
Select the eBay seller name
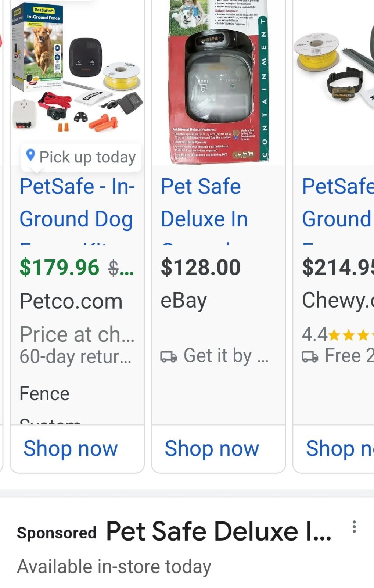tap(183, 301)
